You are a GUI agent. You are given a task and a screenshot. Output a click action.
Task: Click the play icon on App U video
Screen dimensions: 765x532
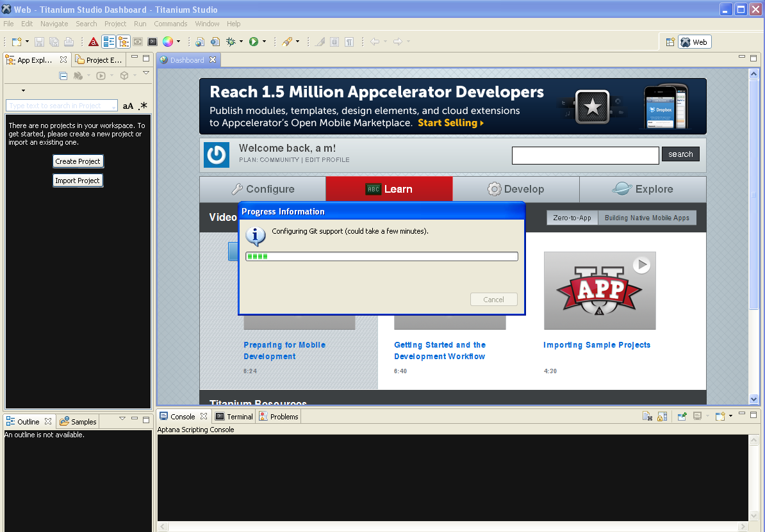pos(641,265)
